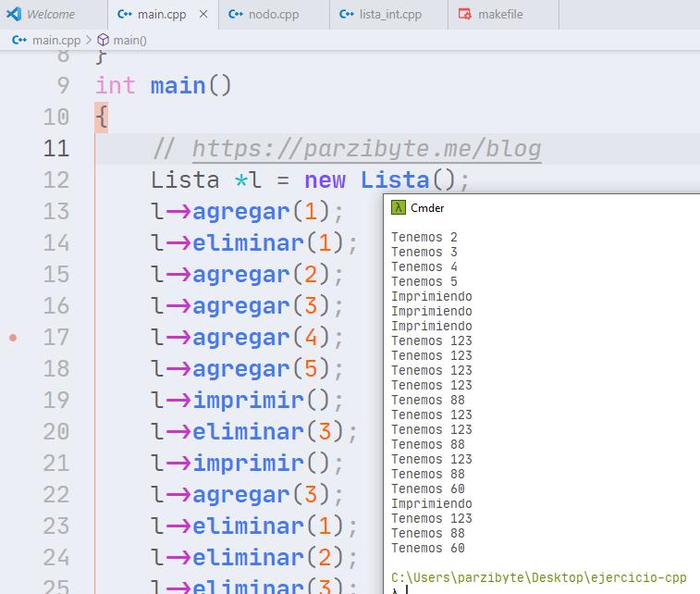
Task: Click first 'Imprimiendo' line in Cmder
Action: pos(432,297)
